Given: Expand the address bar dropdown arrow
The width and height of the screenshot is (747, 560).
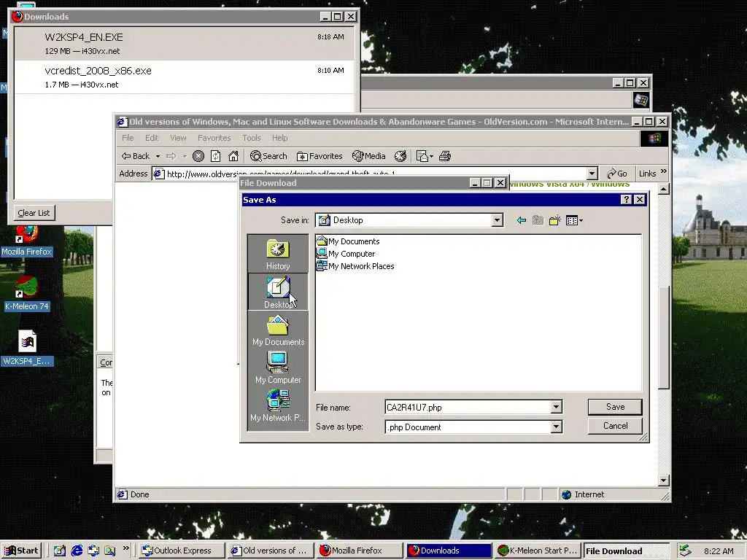Looking at the screenshot, I should click(592, 174).
